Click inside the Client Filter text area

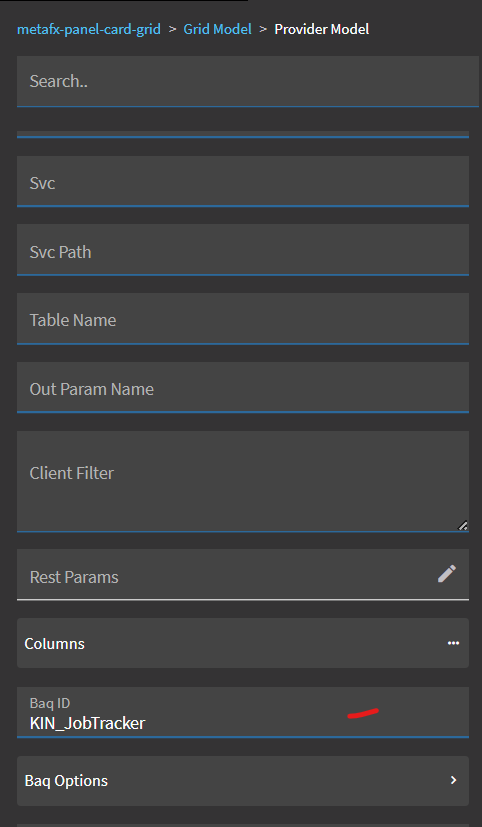[x=243, y=482]
